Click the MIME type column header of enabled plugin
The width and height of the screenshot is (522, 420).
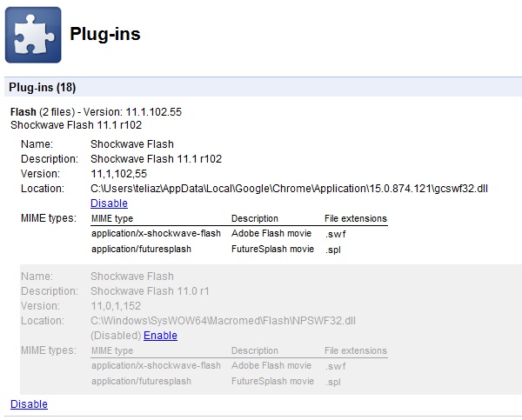click(x=112, y=218)
